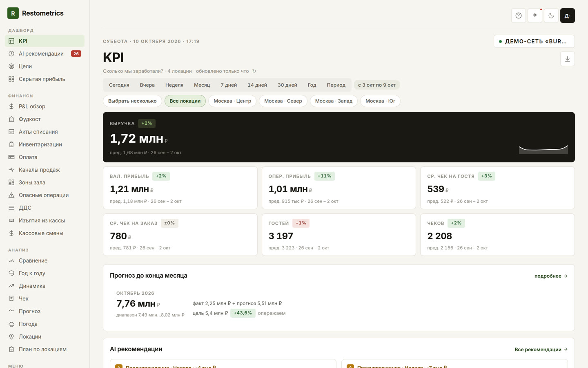This screenshot has height=368, width=588.
Task: Click the Скрытая прибыль grid icon
Action: 11,79
